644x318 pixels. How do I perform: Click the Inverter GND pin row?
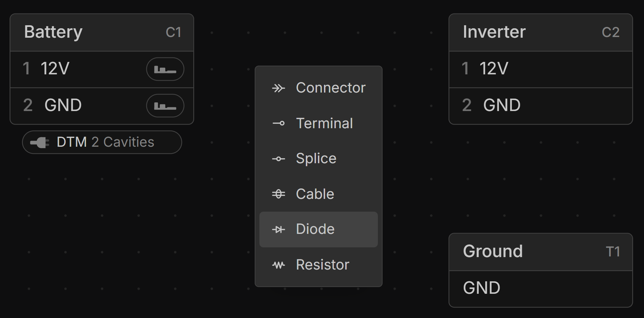pyautogui.click(x=540, y=106)
